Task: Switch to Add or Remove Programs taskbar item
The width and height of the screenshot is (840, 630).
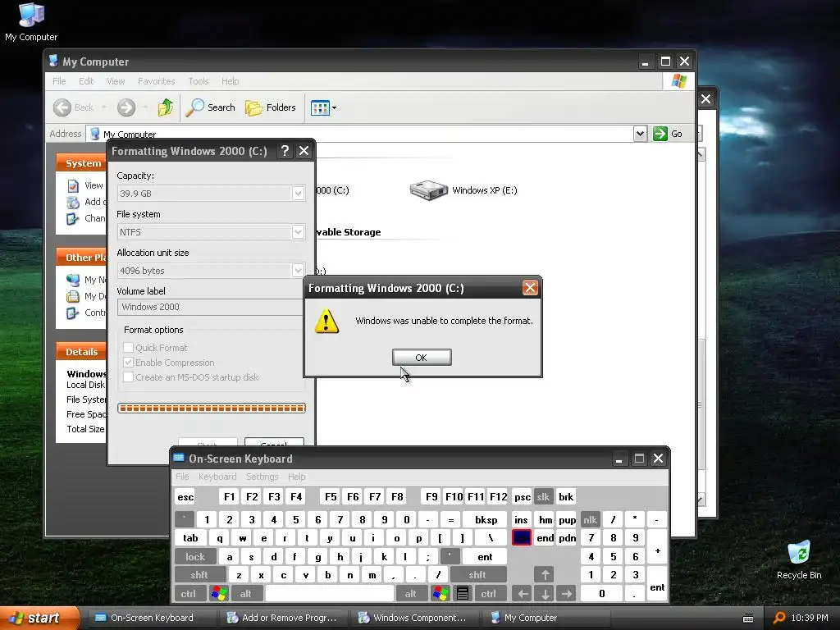Action: pyautogui.click(x=282, y=619)
